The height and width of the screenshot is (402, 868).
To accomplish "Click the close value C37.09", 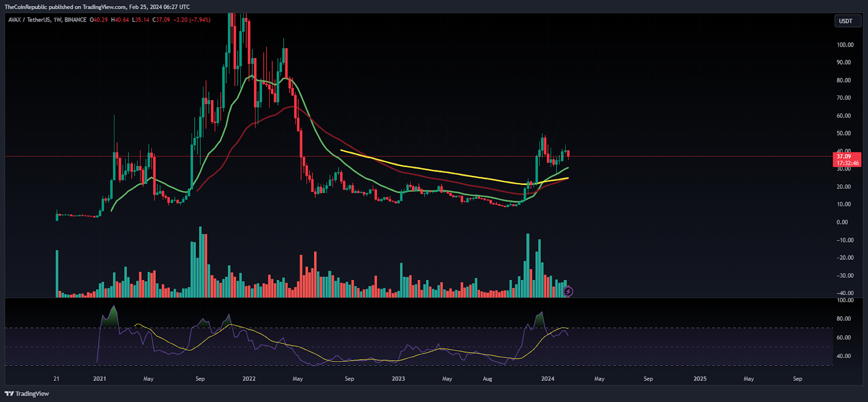I will point(161,20).
